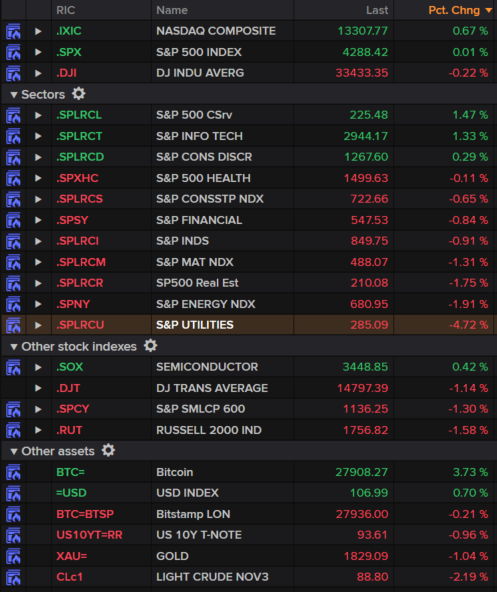Open news icon for USD INDEX
This screenshot has height=592, width=497.
(13, 493)
